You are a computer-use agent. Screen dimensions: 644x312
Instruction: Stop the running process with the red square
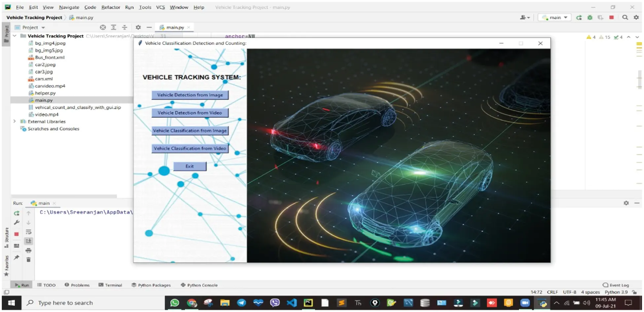tap(612, 17)
